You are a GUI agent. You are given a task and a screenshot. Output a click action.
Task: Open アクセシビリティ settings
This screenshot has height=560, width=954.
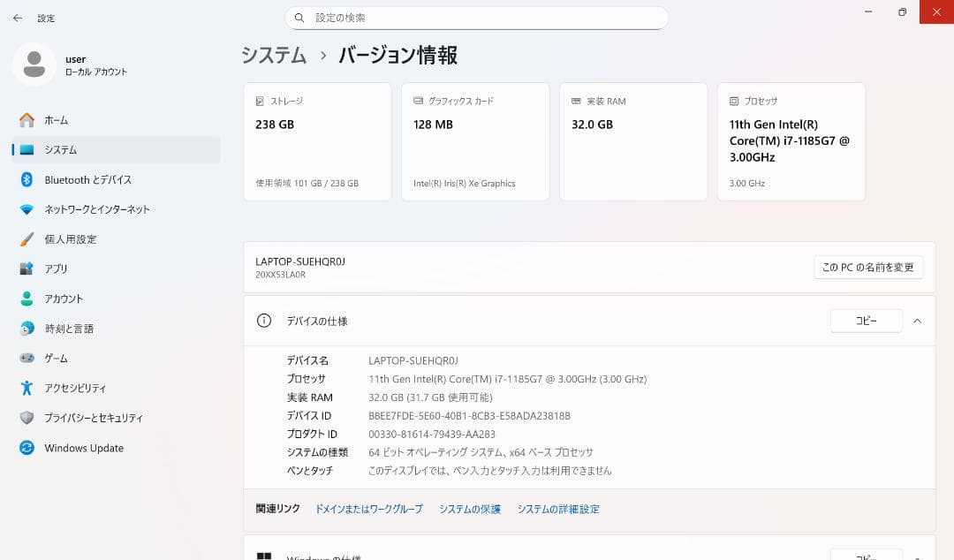click(76, 388)
